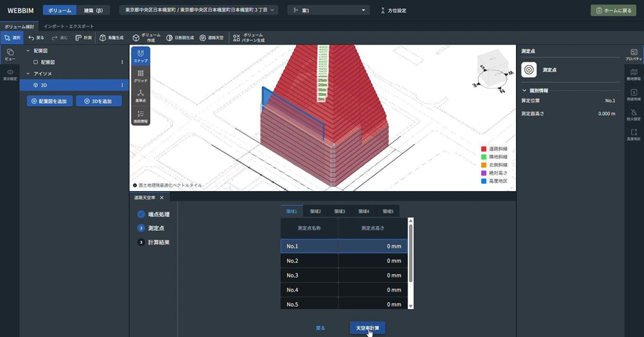Check the 配置図 checkbox in tree

pyautogui.click(x=36, y=62)
